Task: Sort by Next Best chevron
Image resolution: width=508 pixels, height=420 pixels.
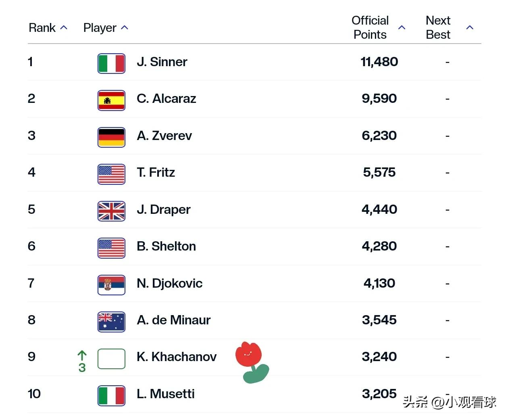Action: pyautogui.click(x=470, y=27)
